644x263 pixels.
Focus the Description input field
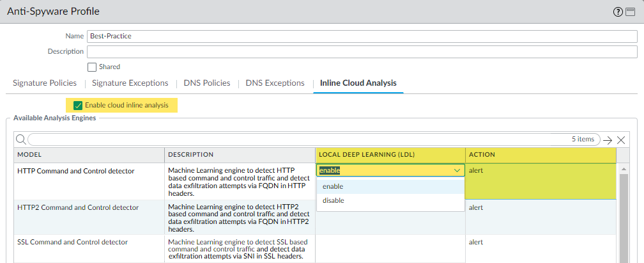(x=362, y=51)
